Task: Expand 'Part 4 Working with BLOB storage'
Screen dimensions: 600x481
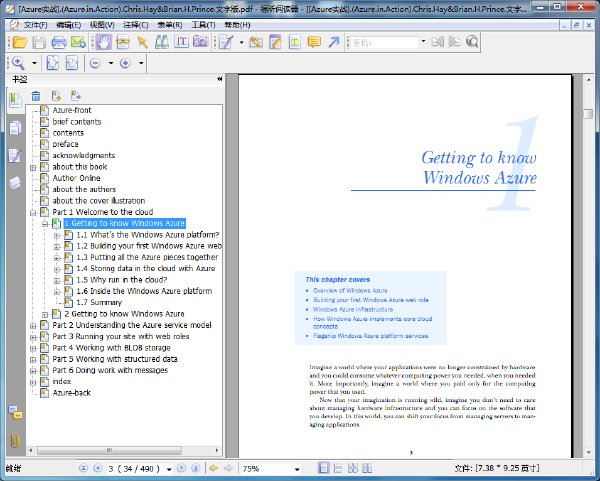Action: (x=33, y=349)
